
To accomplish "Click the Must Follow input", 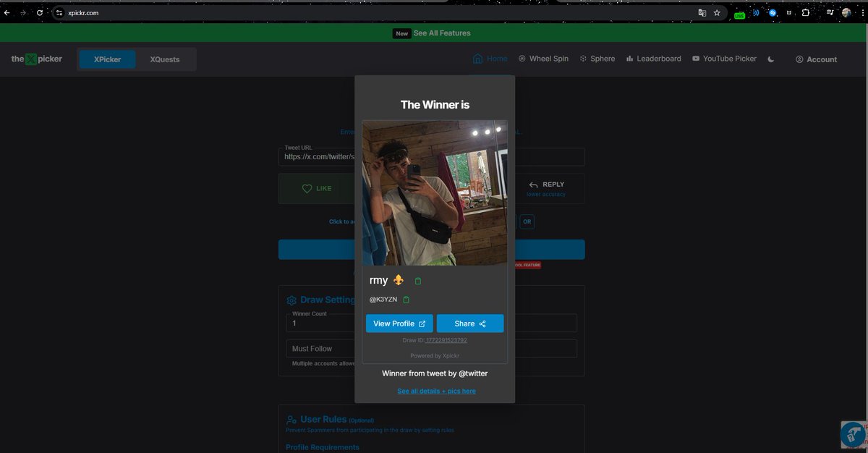I will click(x=432, y=349).
